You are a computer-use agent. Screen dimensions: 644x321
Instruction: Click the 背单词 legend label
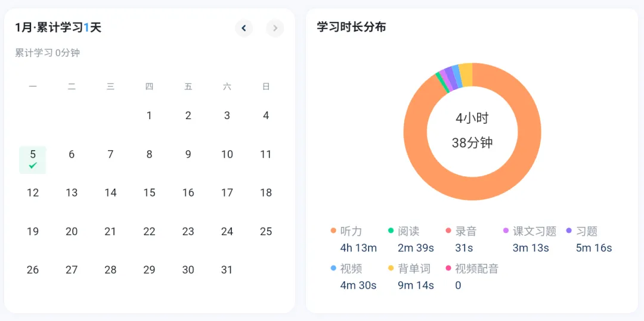coord(414,269)
